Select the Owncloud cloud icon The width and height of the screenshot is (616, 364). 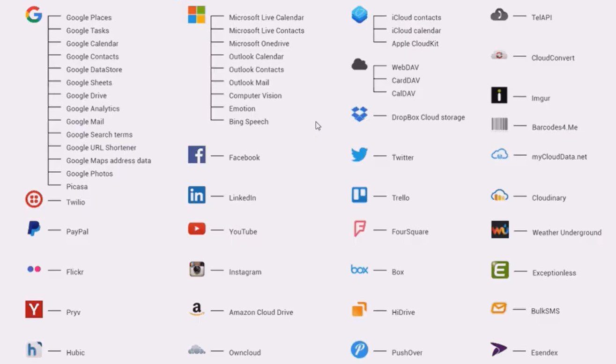coord(197,349)
